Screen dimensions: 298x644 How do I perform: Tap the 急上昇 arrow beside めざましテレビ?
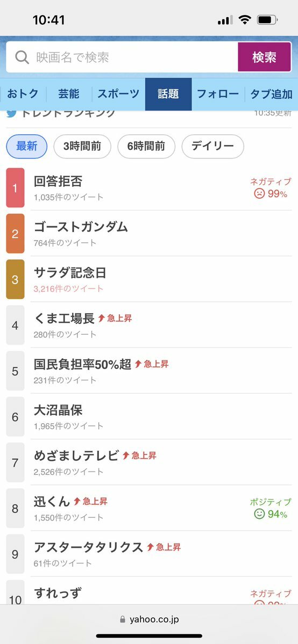126,455
